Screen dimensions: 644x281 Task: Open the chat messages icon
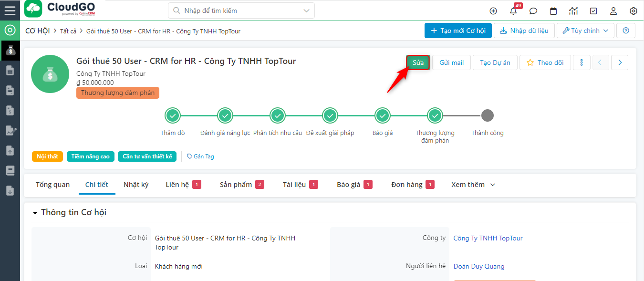coord(533,11)
